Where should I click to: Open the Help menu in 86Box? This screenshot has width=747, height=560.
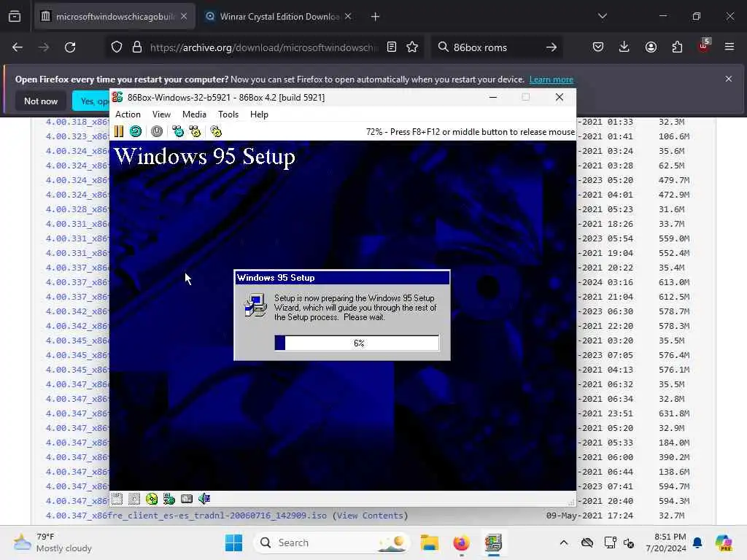click(x=259, y=114)
